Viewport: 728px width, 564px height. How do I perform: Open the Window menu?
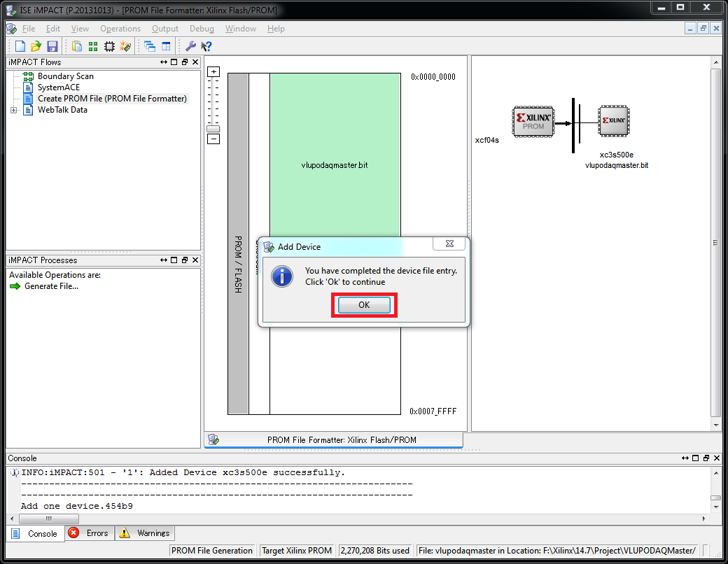pyautogui.click(x=241, y=29)
